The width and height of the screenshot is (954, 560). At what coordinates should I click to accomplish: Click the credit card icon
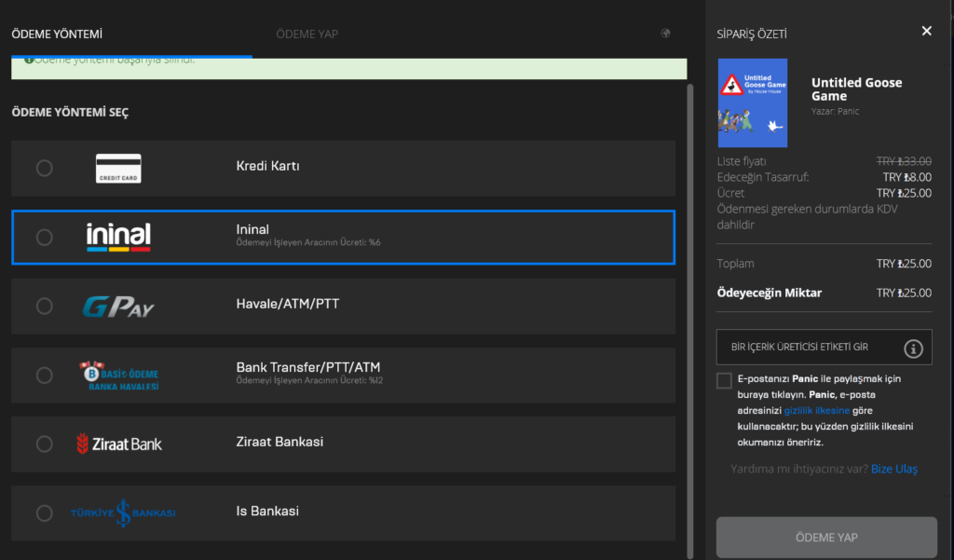click(118, 169)
